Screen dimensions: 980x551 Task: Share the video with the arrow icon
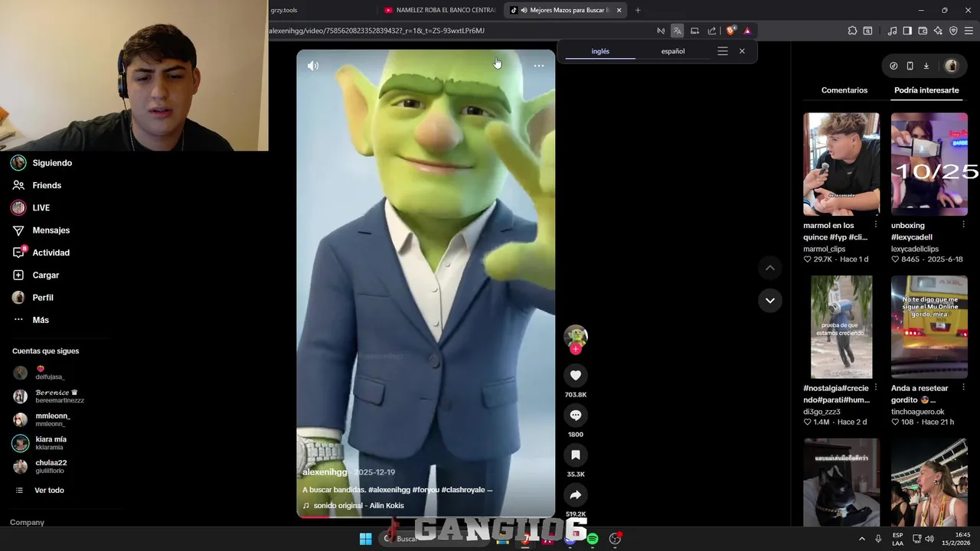576,495
